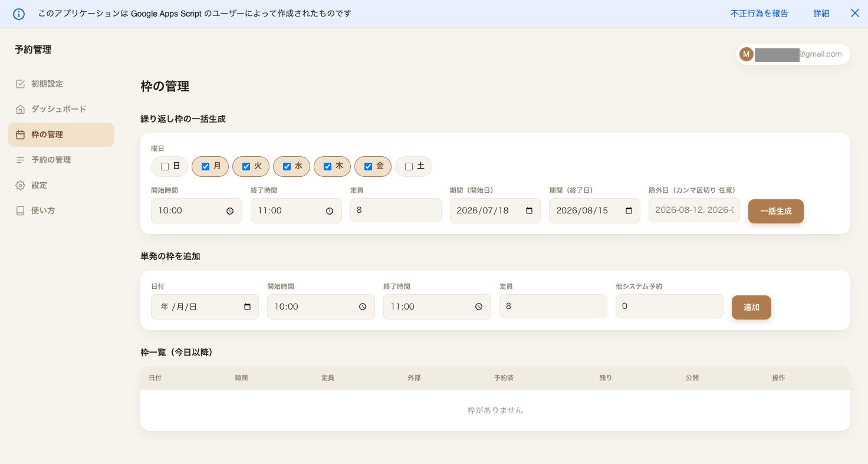This screenshot has height=464, width=868.
Task: Click the 予約管理 app title
Action: 33,50
